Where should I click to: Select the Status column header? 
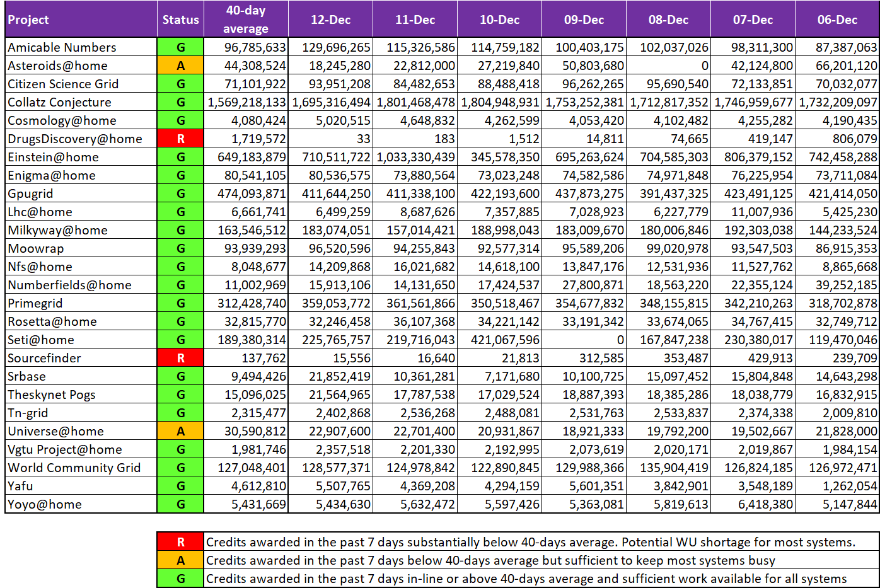(x=180, y=20)
